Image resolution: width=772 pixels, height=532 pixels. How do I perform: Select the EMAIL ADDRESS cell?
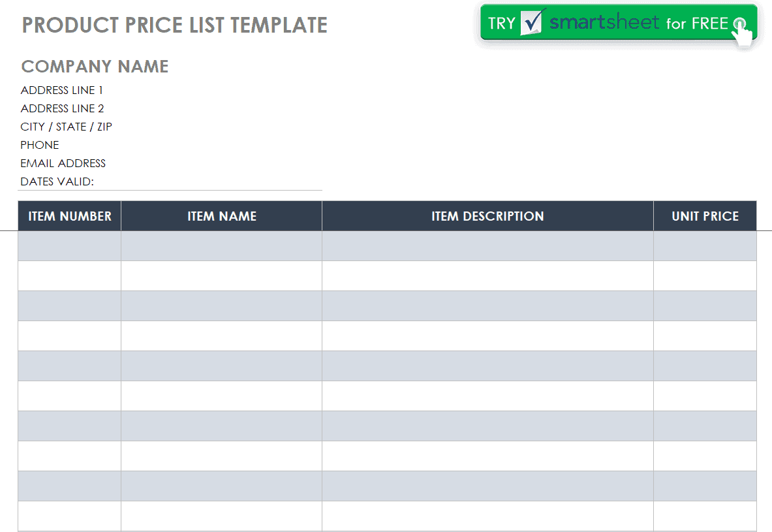pyautogui.click(x=63, y=163)
